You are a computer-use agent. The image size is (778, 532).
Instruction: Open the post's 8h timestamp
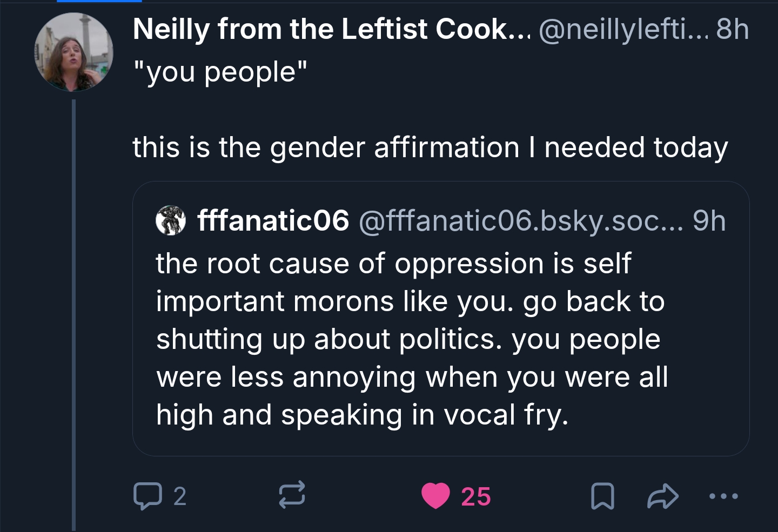[x=733, y=29]
